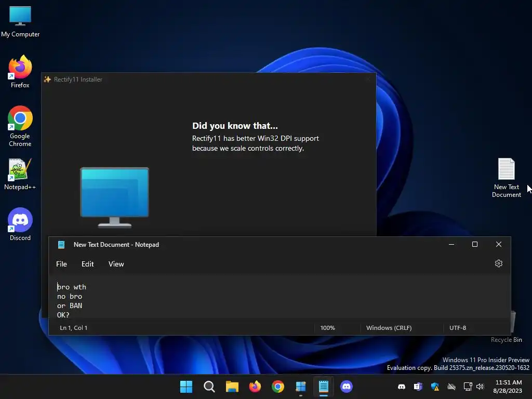Click the monitor image in Rectify11 Installer

point(114,197)
